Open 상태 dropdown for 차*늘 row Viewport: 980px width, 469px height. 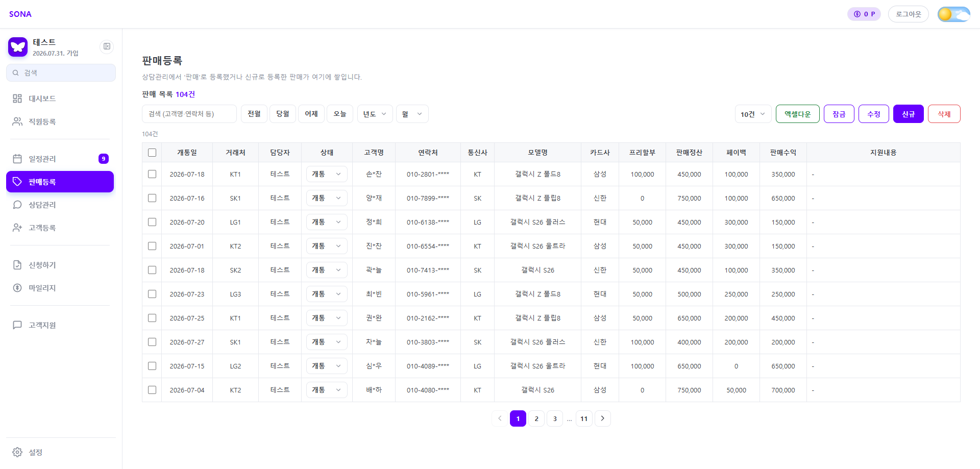327,342
